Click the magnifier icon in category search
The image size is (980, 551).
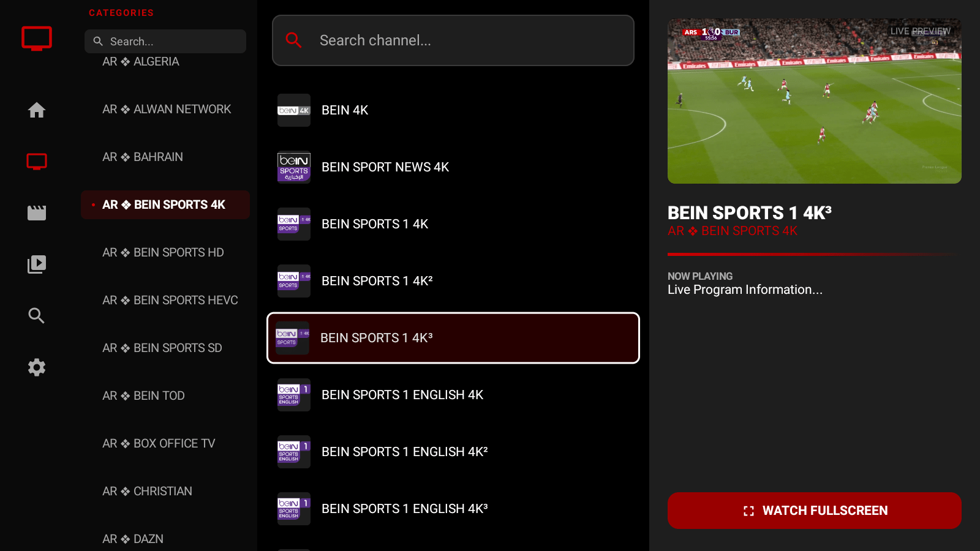(98, 41)
